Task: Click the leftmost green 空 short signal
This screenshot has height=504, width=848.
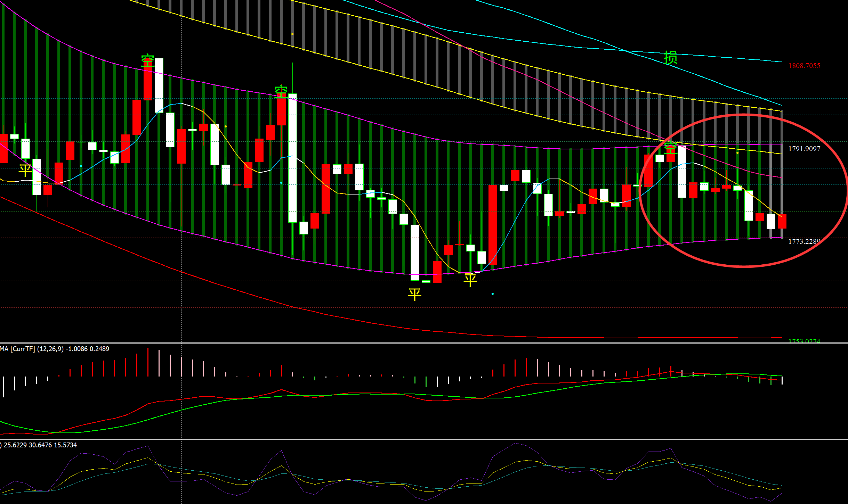Action: [x=148, y=61]
